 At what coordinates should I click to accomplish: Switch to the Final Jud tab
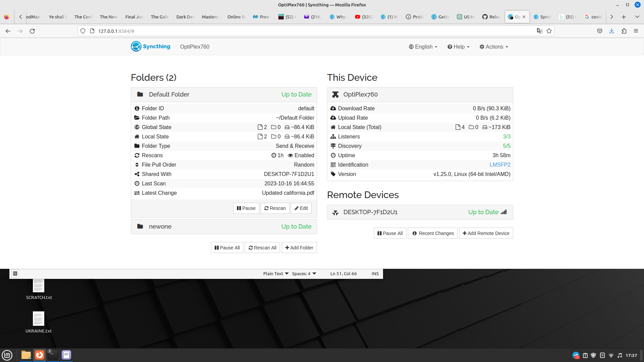tap(134, 17)
